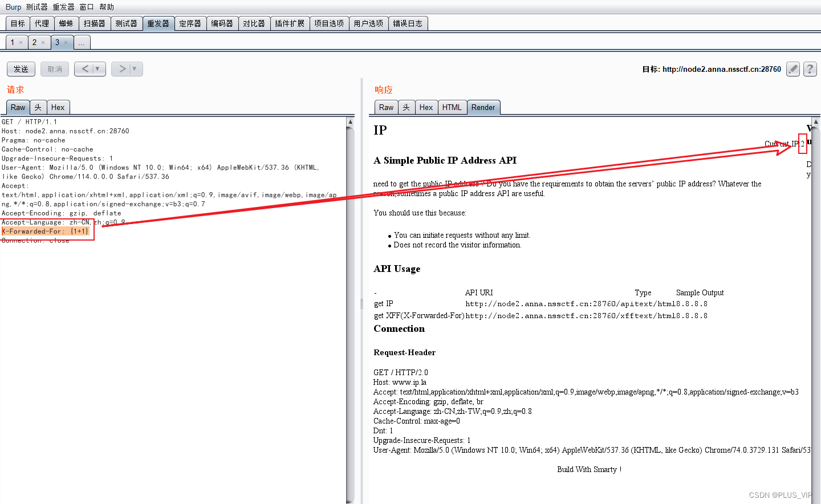Select the response Raw tab
821x504 pixels.
pos(386,107)
